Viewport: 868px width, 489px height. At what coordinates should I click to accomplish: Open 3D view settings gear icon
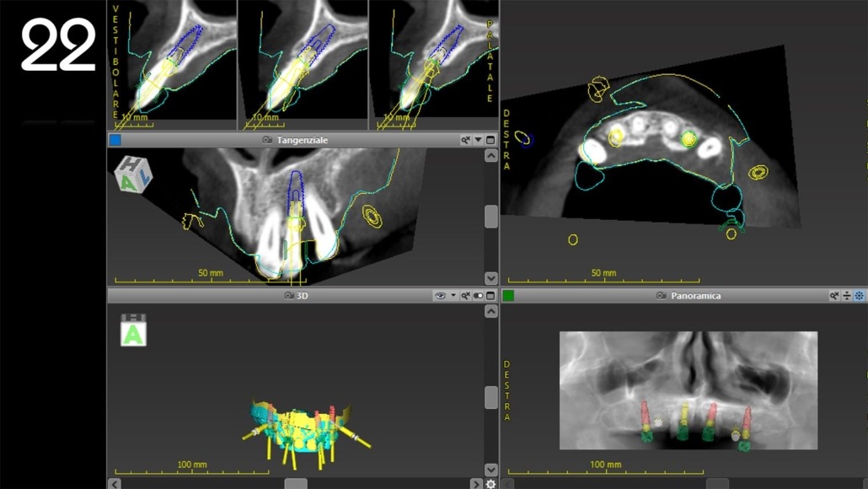pyautogui.click(x=490, y=484)
